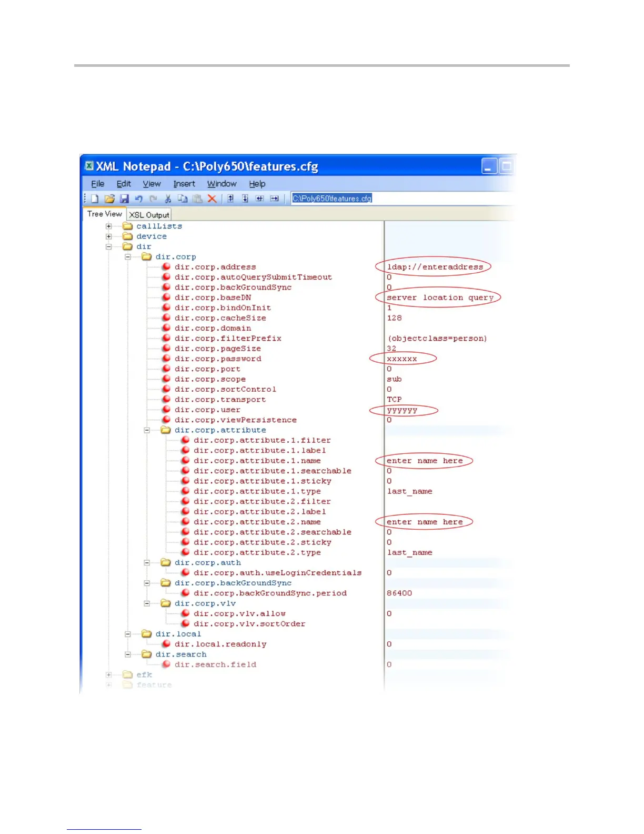The image size is (644, 834).
Task: Click the device folder icon
Action: (127, 236)
